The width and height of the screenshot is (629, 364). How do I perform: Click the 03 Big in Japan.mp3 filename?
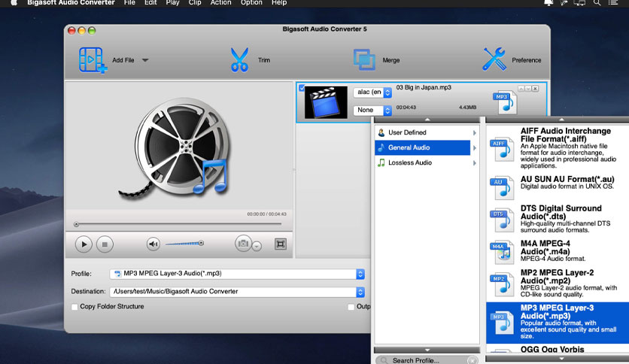pyautogui.click(x=424, y=87)
